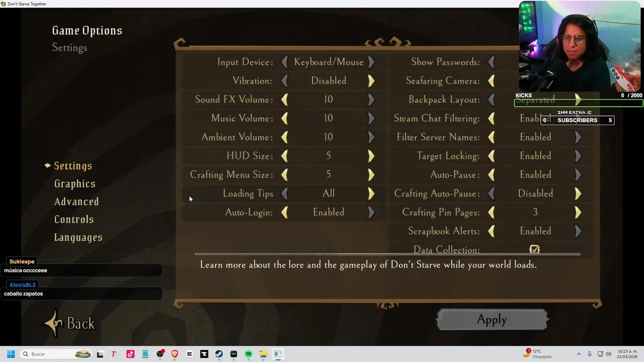This screenshot has height=362, width=644.
Task: Launch TikTok from the taskbar
Action: 130,354
